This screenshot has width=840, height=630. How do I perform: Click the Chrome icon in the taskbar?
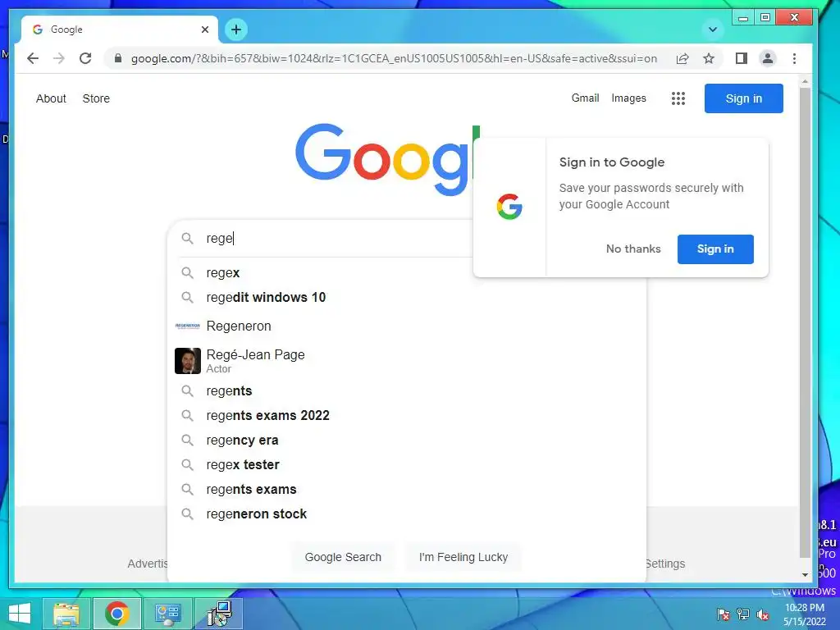point(116,614)
